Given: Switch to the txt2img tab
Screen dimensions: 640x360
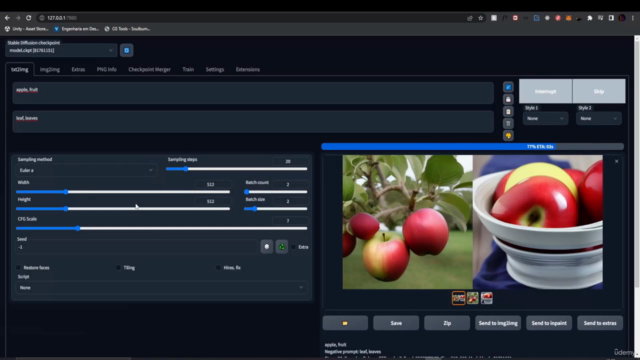Looking at the screenshot, I should 20,69.
